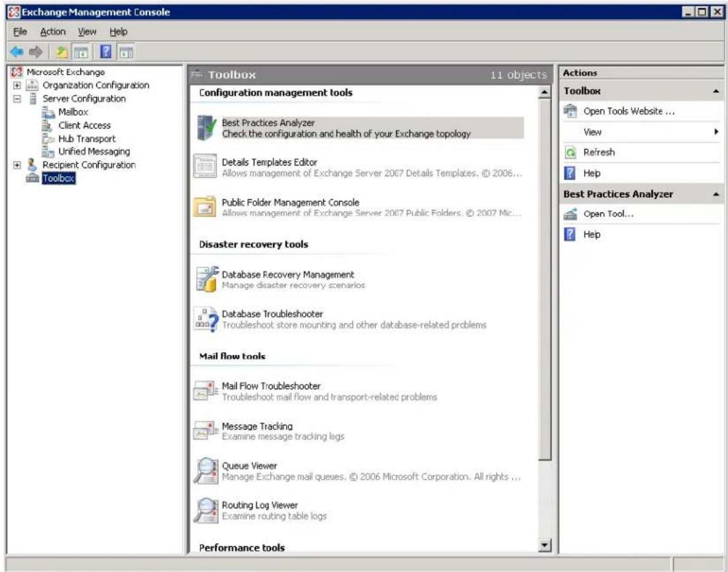The image size is (728, 572).
Task: Click the Organization Configuration icon
Action: [x=32, y=85]
